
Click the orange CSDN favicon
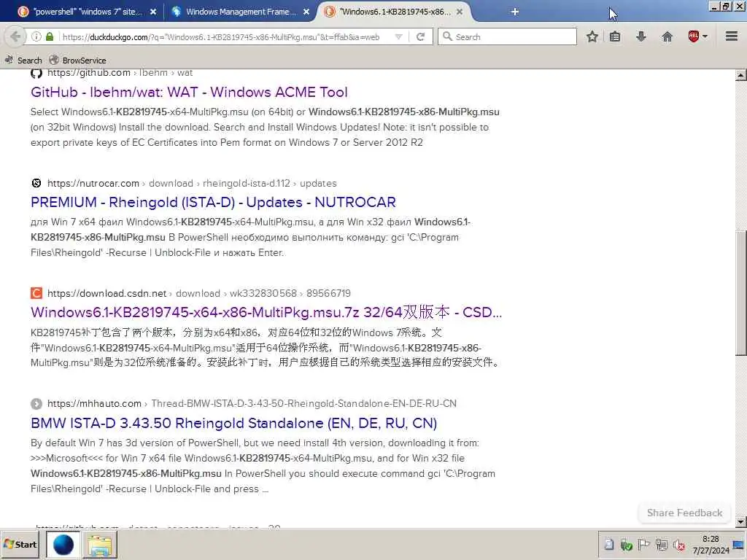click(36, 293)
